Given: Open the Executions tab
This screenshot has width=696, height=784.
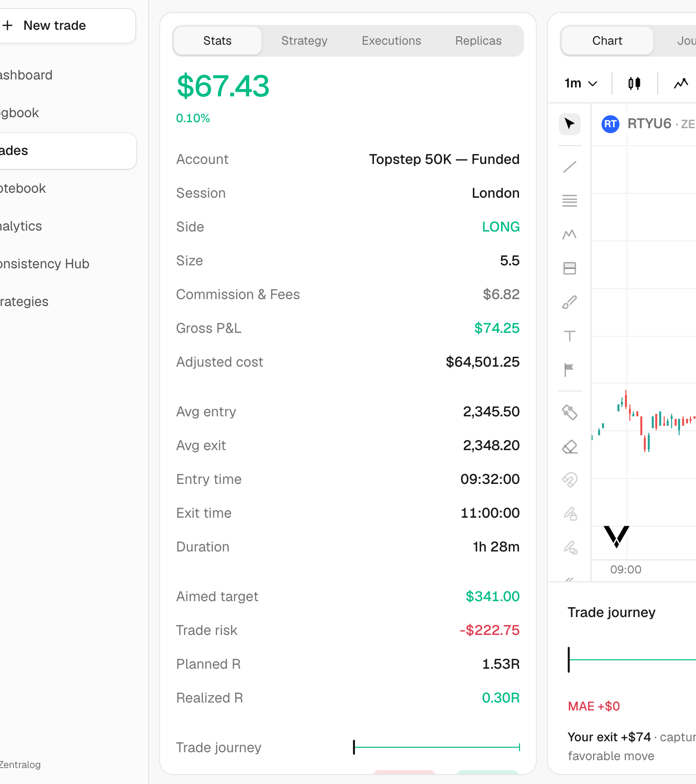Looking at the screenshot, I should (x=391, y=41).
